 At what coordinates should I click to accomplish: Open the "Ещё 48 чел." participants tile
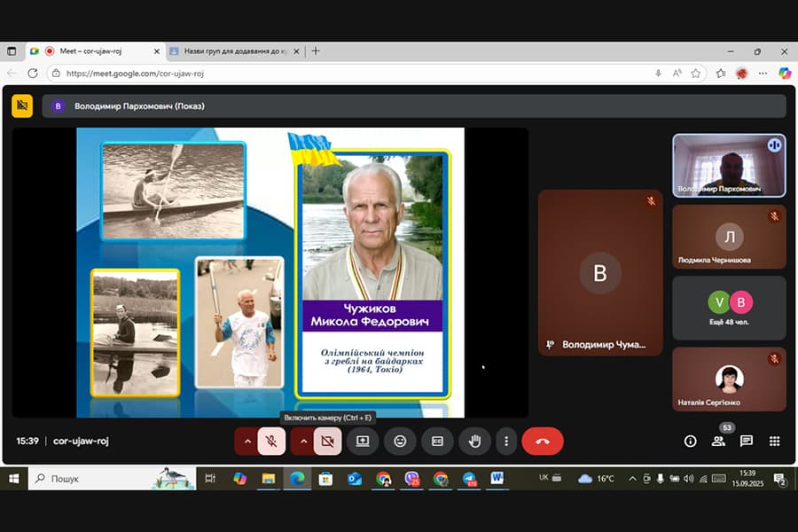pos(729,308)
